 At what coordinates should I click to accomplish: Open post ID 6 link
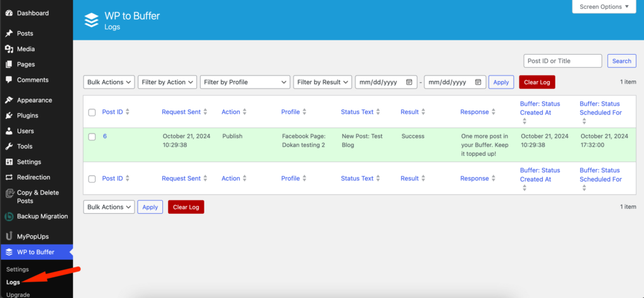(105, 136)
